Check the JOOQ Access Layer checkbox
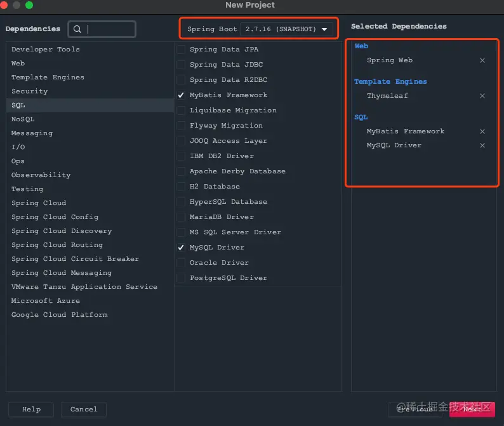 pyautogui.click(x=181, y=141)
